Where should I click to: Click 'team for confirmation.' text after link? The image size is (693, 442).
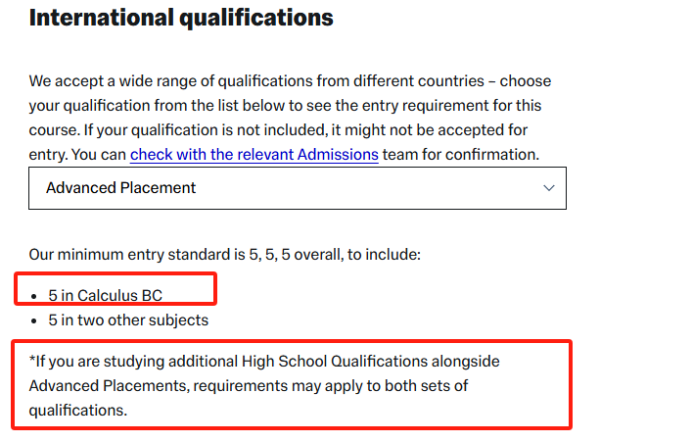click(x=461, y=155)
